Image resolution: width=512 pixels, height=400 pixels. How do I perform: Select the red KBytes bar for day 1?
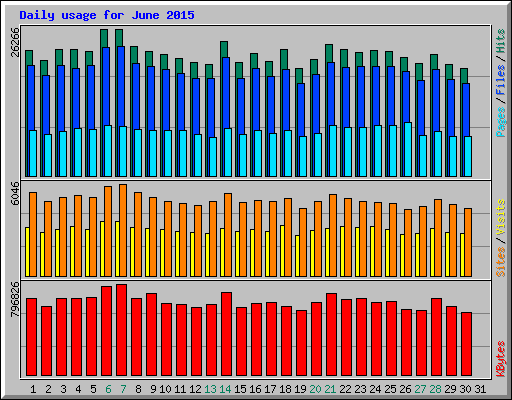tap(31, 337)
